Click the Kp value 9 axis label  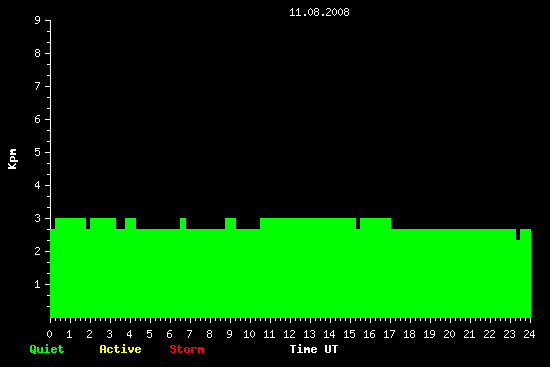point(38,20)
